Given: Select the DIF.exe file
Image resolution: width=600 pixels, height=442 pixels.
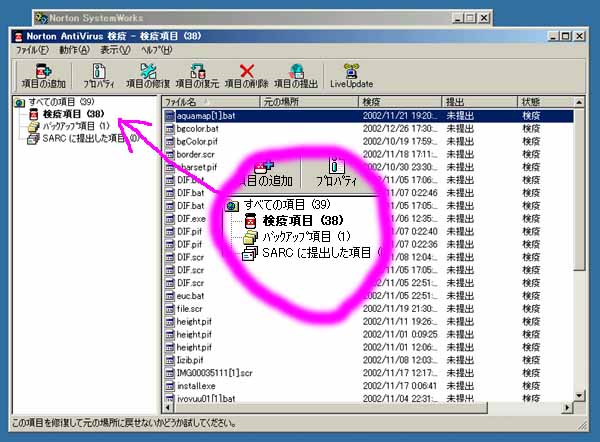Looking at the screenshot, I should [191, 219].
